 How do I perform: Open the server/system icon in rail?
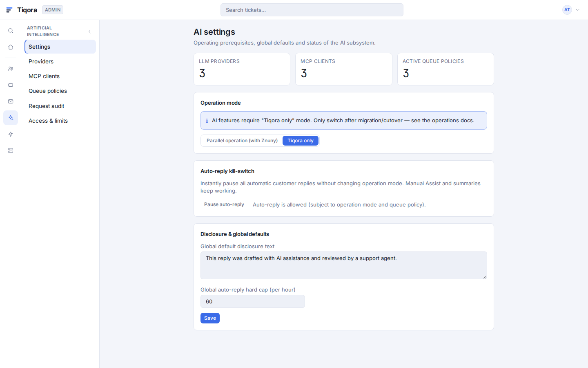tap(11, 150)
